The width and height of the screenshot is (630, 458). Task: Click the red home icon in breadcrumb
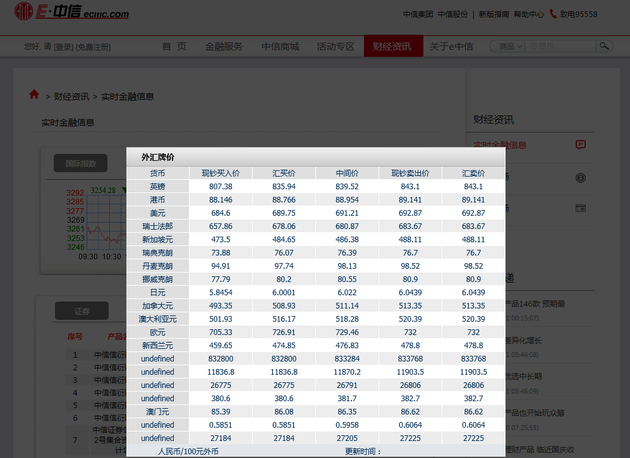(x=34, y=95)
